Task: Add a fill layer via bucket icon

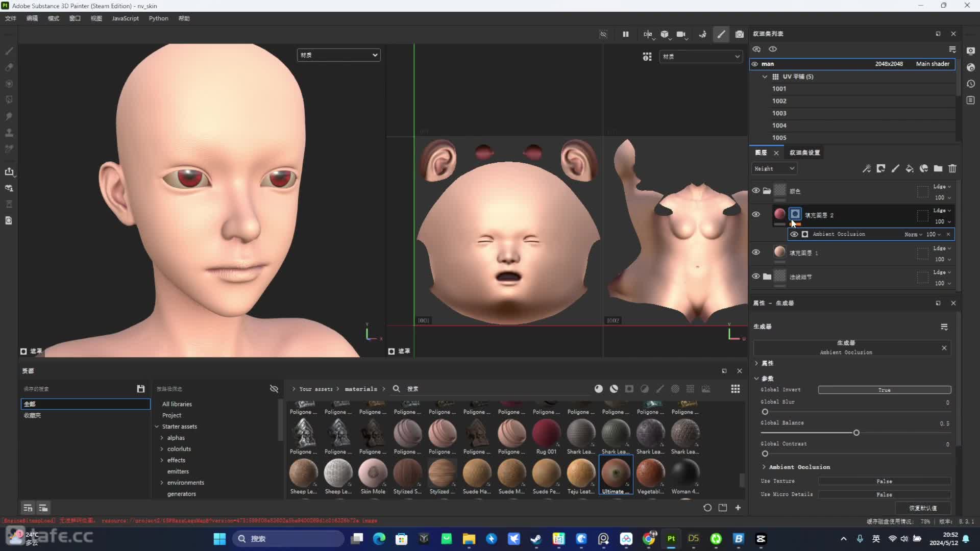Action: tap(910, 168)
